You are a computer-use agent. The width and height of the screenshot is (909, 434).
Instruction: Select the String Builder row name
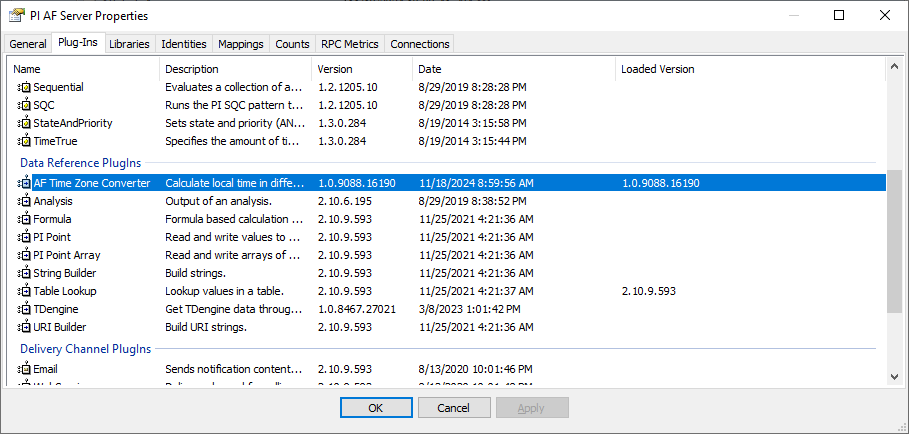point(65,273)
